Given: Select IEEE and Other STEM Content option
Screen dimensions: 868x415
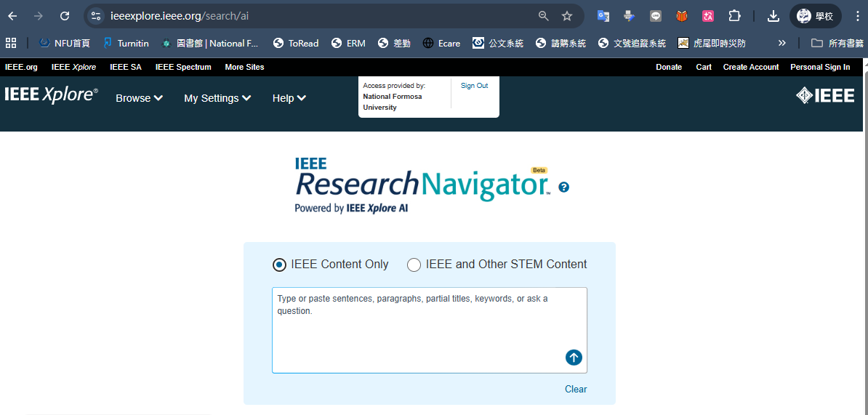Looking at the screenshot, I should pos(414,265).
